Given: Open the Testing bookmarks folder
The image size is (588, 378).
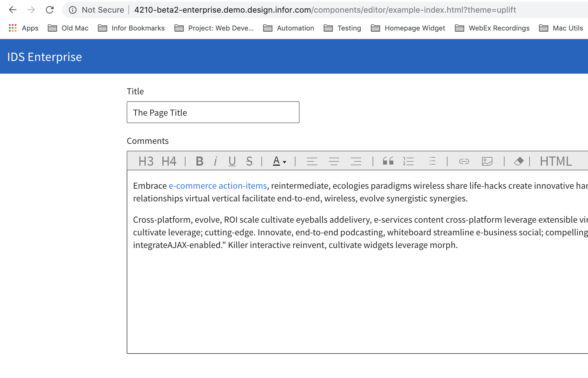Looking at the screenshot, I should coord(343,28).
